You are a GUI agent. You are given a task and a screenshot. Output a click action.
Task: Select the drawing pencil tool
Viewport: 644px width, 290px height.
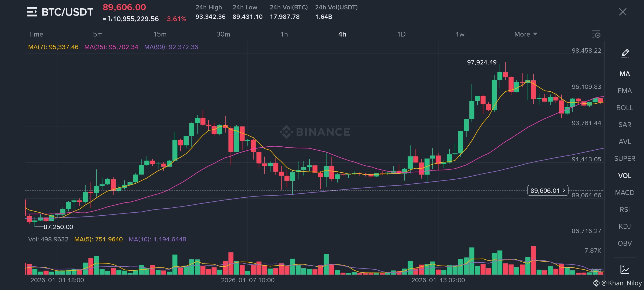(625, 53)
